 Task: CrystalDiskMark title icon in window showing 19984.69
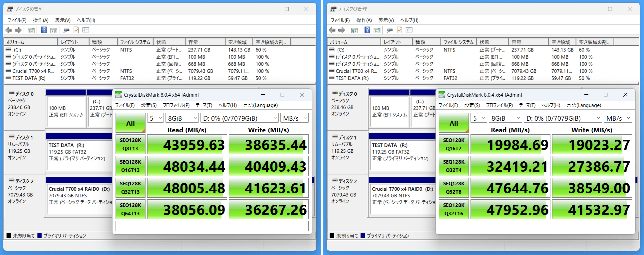[442, 95]
